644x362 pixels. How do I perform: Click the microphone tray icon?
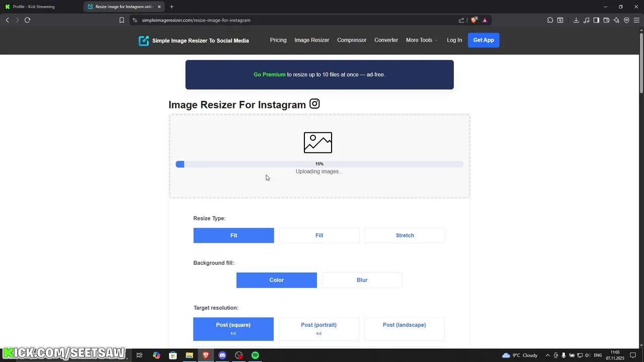coord(563,355)
